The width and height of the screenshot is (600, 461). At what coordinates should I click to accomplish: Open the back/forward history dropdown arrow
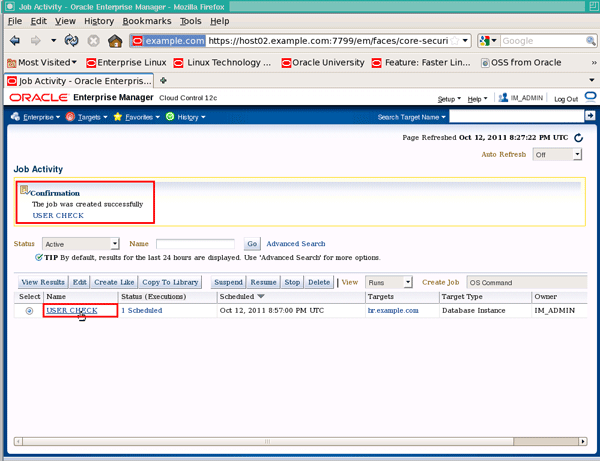[x=53, y=41]
